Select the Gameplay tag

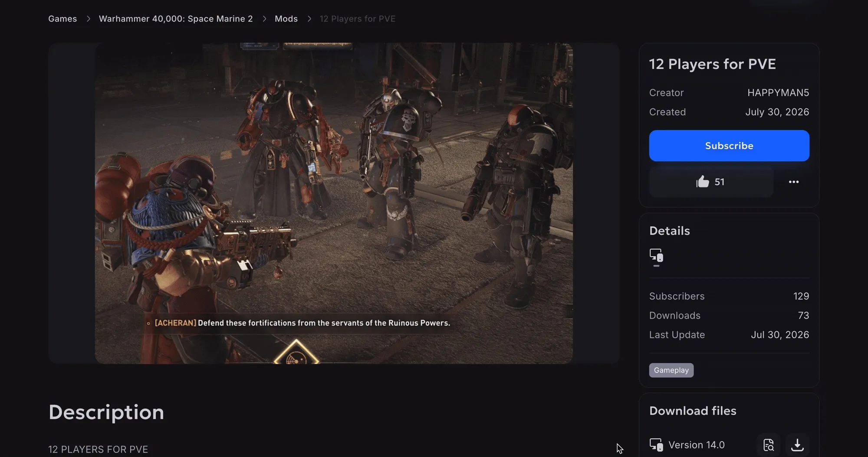(671, 370)
